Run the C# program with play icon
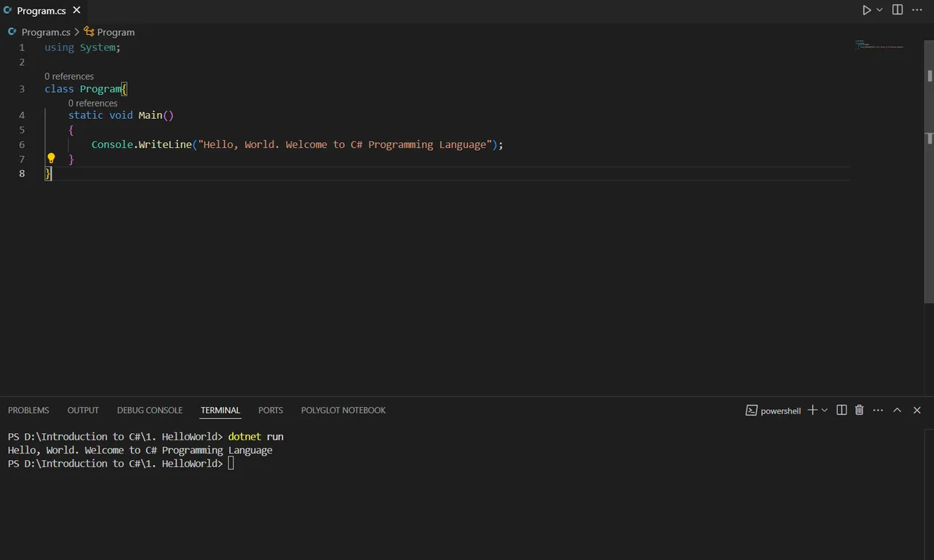 coord(866,10)
